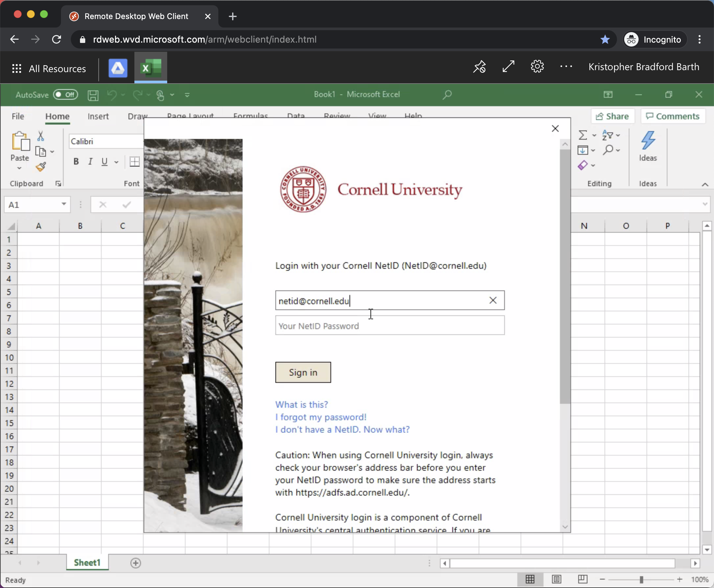
Task: Select the Remote Desktop Web Client tab
Action: (140, 16)
